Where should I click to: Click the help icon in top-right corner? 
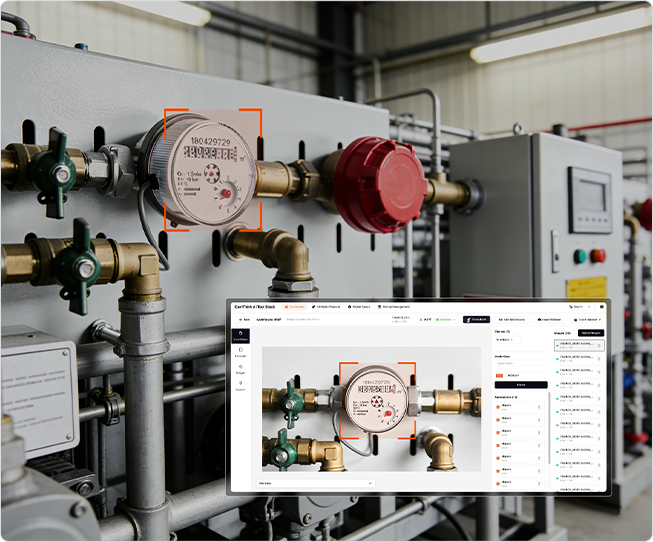pos(599,306)
